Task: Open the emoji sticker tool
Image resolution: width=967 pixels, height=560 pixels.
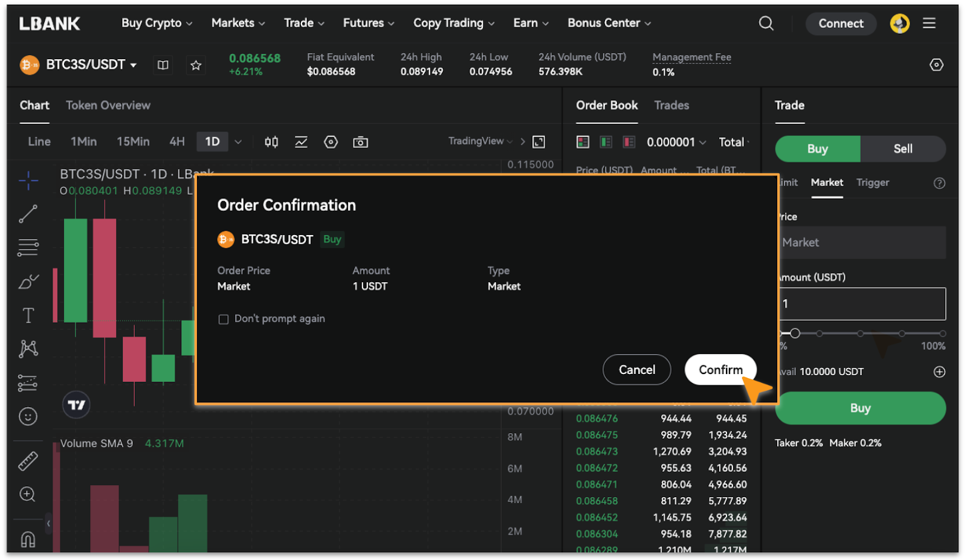Action: [28, 416]
